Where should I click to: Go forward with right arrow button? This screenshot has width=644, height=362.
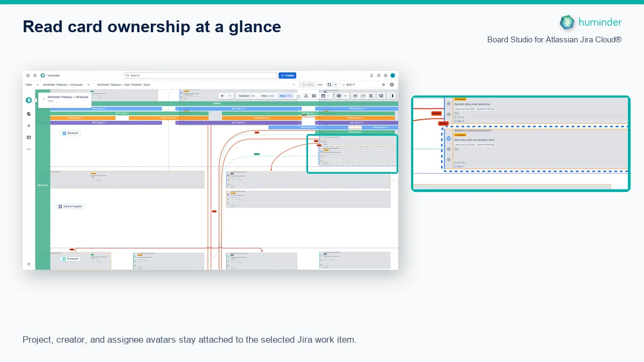[x=230, y=96]
